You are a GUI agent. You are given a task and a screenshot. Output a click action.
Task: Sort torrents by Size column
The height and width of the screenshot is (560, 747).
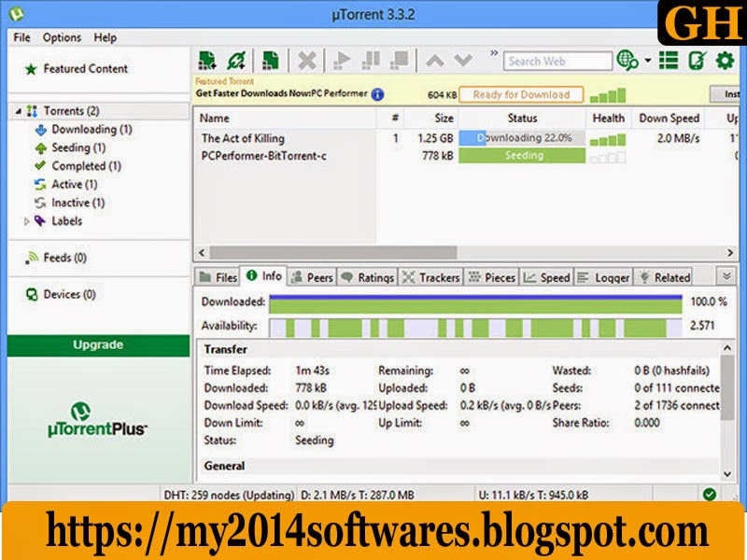tap(444, 119)
